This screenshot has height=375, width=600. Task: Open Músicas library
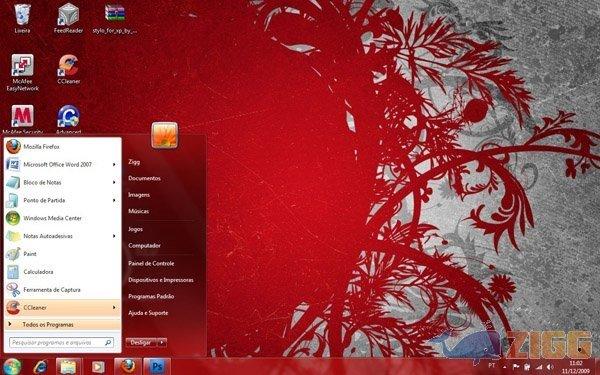pyautogui.click(x=139, y=211)
